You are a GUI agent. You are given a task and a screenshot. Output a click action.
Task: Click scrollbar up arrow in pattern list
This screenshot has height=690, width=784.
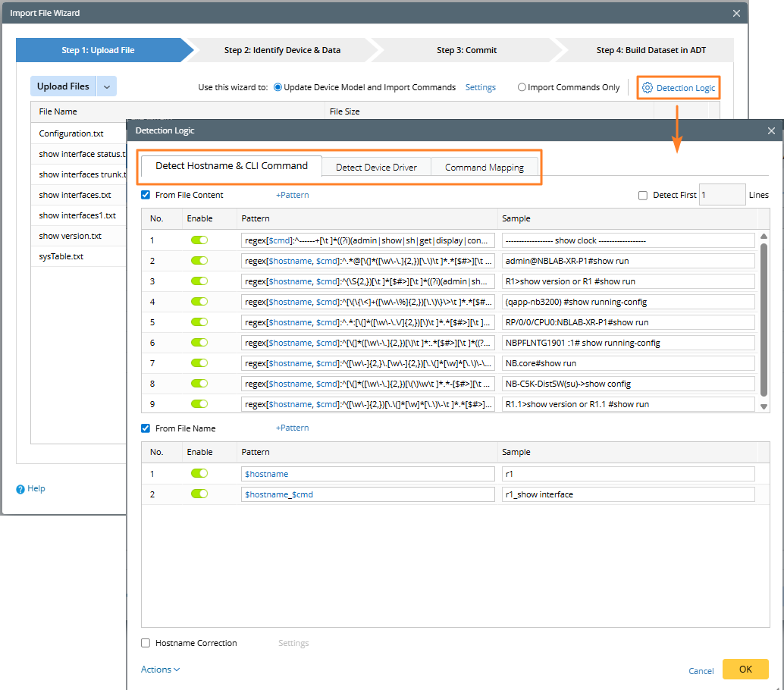click(x=764, y=237)
